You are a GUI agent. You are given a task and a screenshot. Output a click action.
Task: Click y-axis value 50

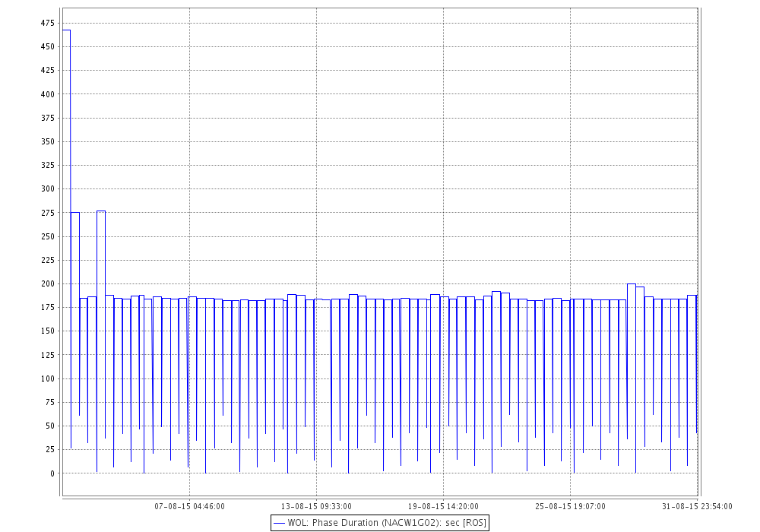50,426
